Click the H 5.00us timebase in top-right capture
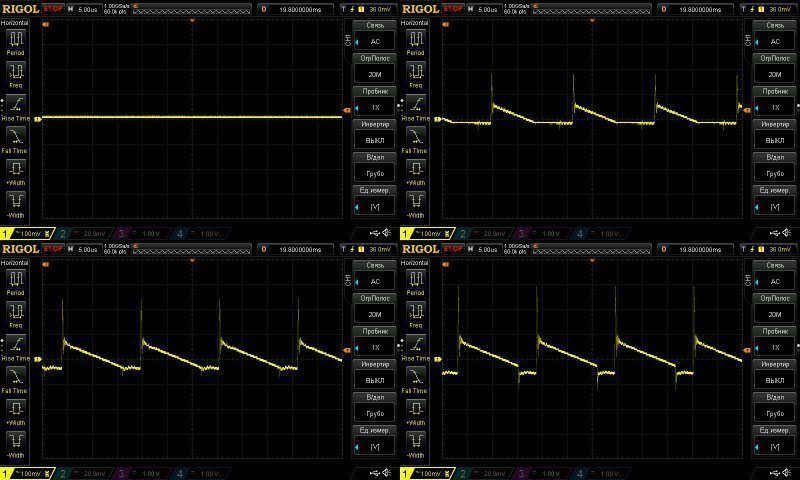The image size is (800, 480). point(483,9)
